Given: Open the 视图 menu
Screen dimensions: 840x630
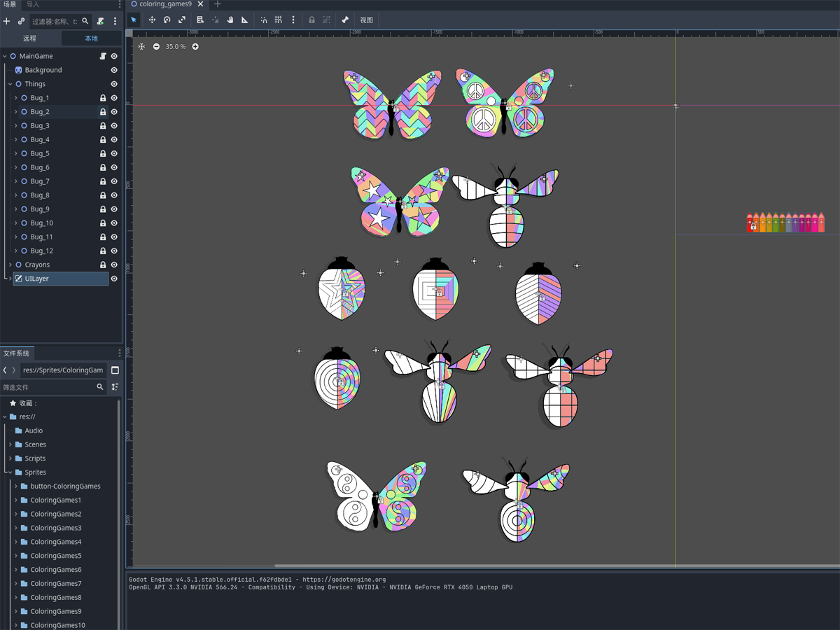Looking at the screenshot, I should tap(366, 20).
